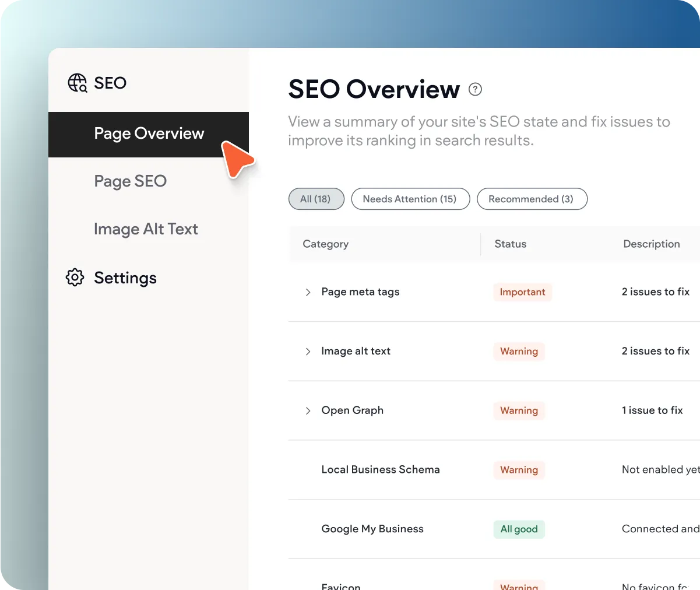Go to Image Alt Text section
700x590 pixels.
pyautogui.click(x=146, y=229)
